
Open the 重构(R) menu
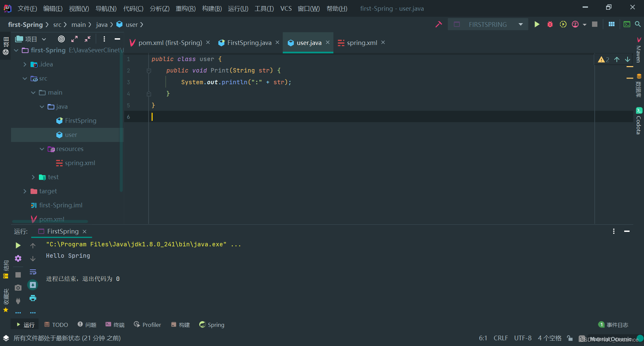point(185,8)
